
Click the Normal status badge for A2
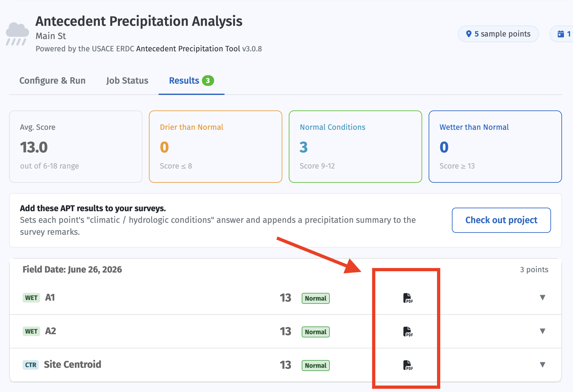coord(316,332)
